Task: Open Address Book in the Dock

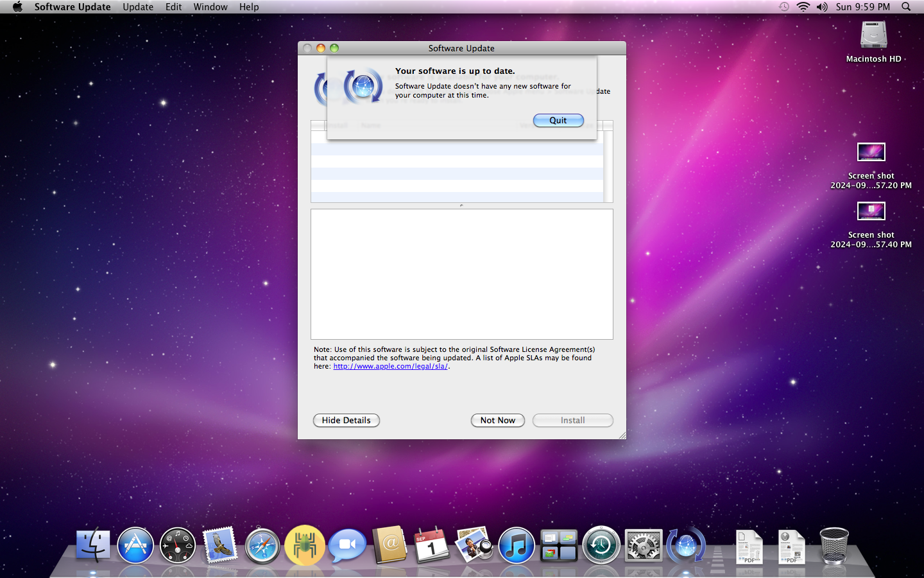Action: [x=389, y=545]
